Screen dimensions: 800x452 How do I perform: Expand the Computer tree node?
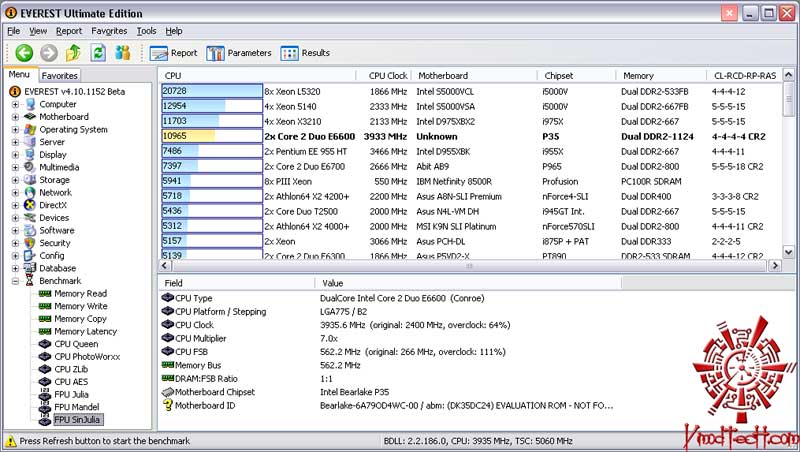tap(15, 104)
